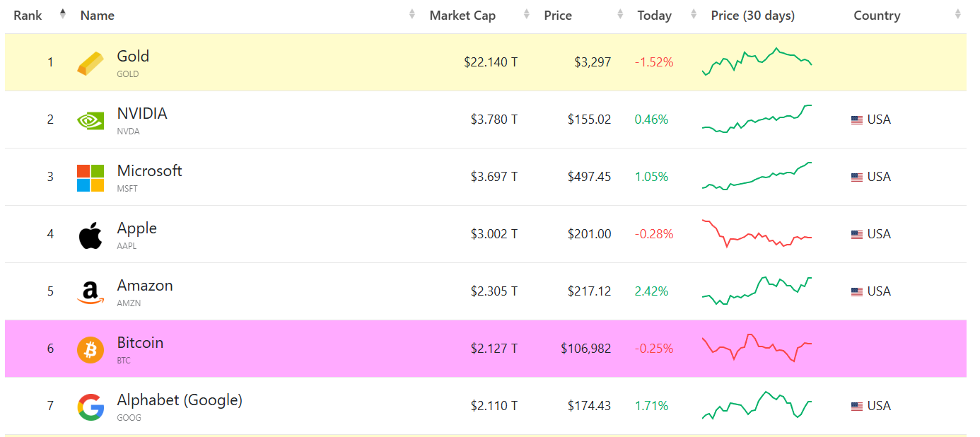The height and width of the screenshot is (437, 980).
Task: Click the Amazon smile logo
Action: (x=89, y=291)
